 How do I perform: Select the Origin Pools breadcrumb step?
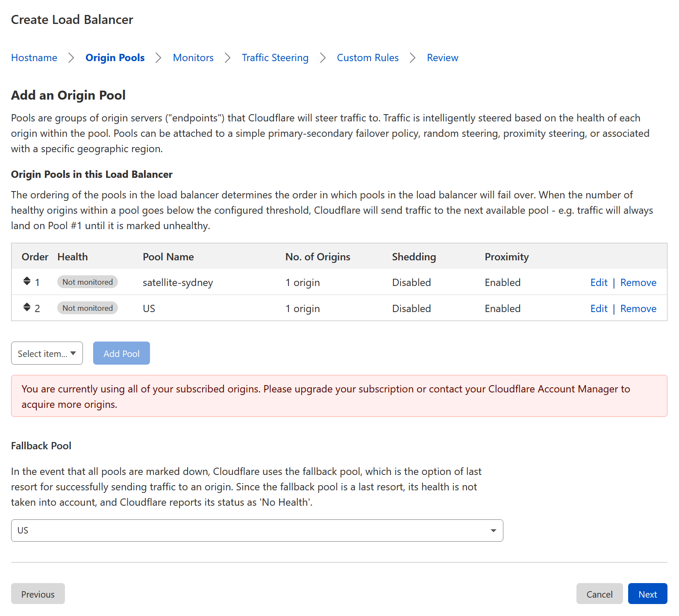115,58
